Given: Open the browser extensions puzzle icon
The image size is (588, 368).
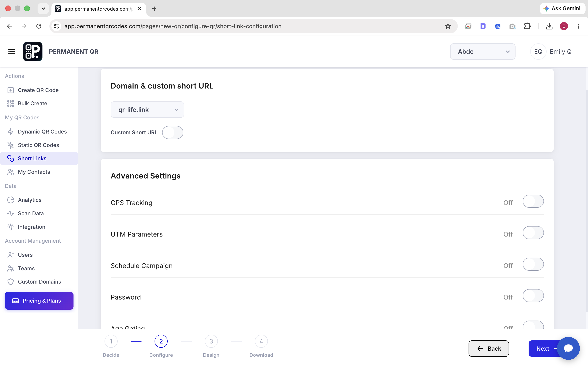Looking at the screenshot, I should (527, 26).
